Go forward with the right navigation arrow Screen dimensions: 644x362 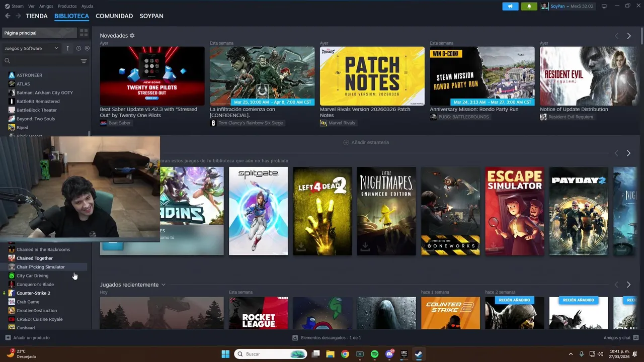(18, 16)
